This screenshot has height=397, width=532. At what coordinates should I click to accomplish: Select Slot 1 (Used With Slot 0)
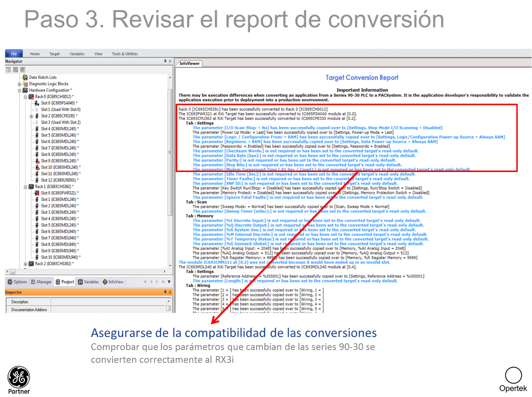click(61, 109)
